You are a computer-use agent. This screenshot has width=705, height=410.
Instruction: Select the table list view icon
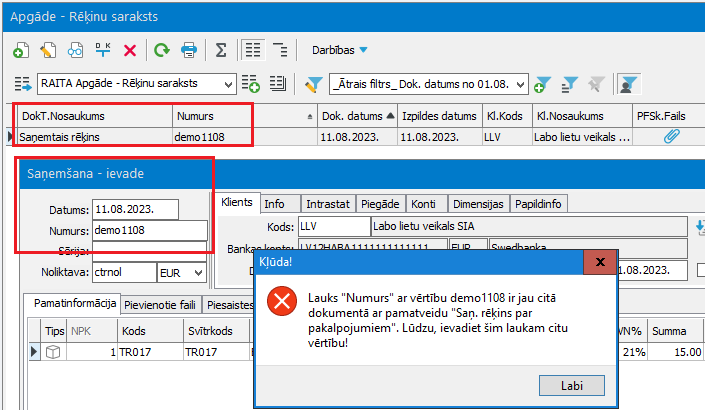point(253,49)
